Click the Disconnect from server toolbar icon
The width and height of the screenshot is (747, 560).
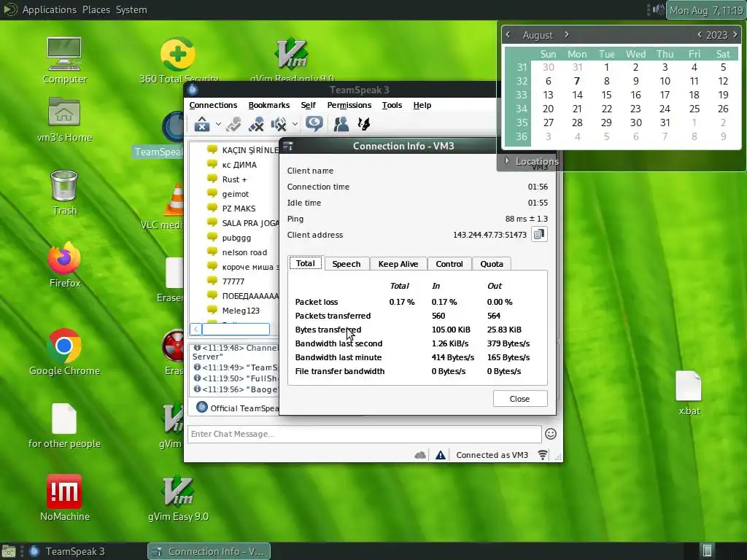point(202,124)
